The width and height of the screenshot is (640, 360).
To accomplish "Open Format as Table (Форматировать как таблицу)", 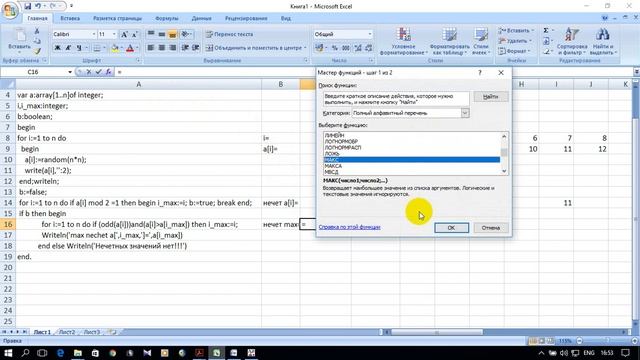I will (449, 41).
